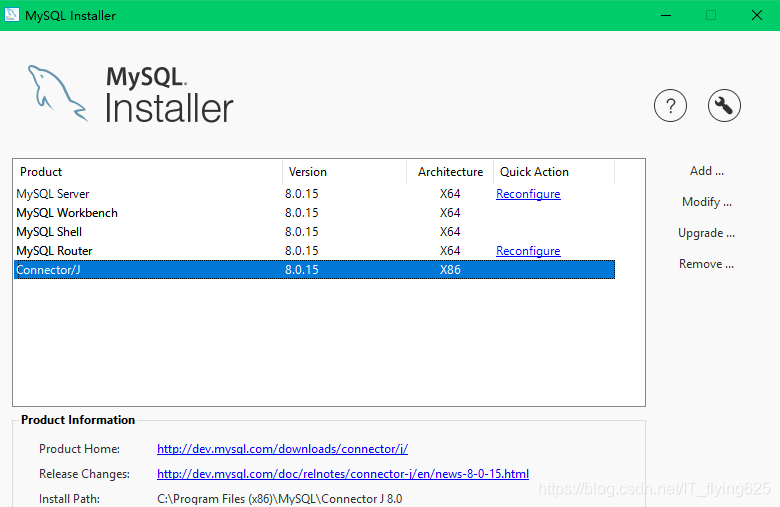Close the MySQL Installer window
This screenshot has height=507, width=780.
(757, 15)
